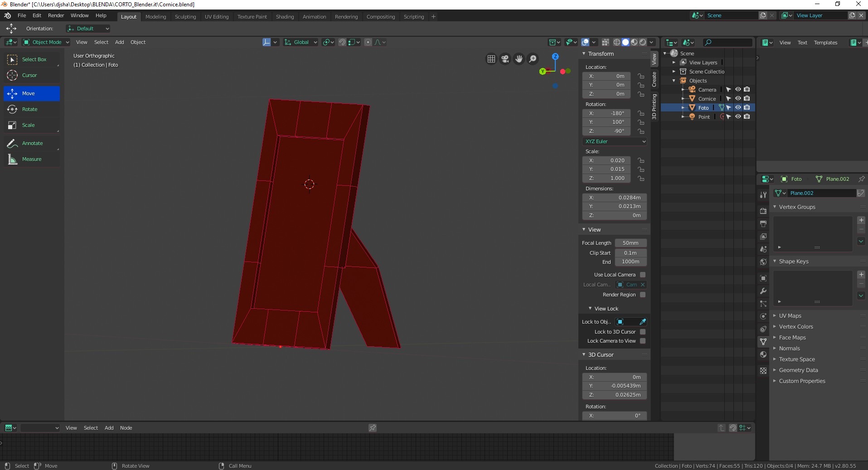Expand the Camera object in outliner

tap(683, 90)
